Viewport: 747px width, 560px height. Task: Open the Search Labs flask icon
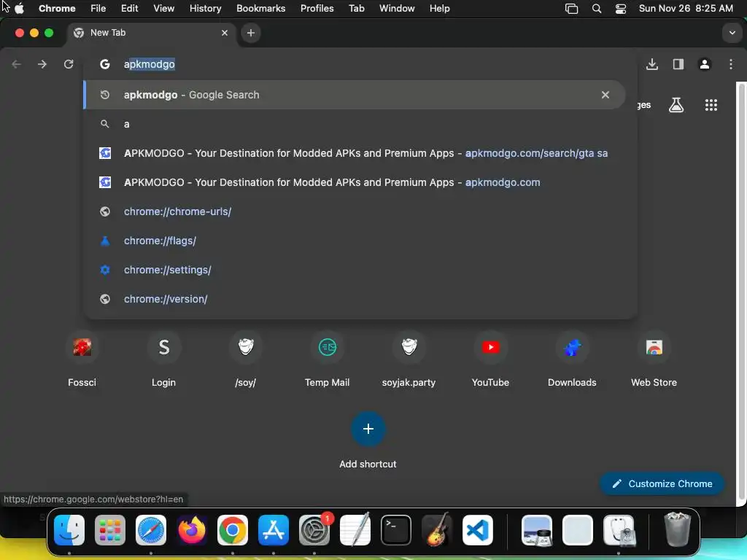(x=676, y=105)
